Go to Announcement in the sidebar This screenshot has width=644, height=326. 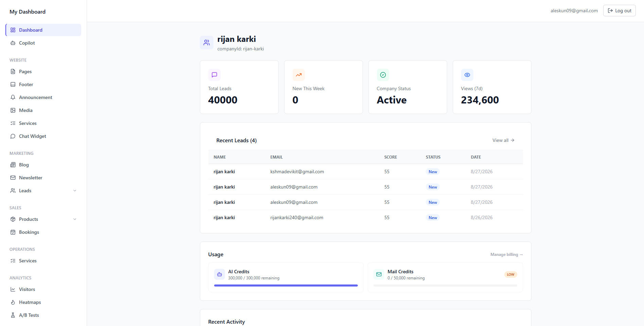click(x=43, y=97)
